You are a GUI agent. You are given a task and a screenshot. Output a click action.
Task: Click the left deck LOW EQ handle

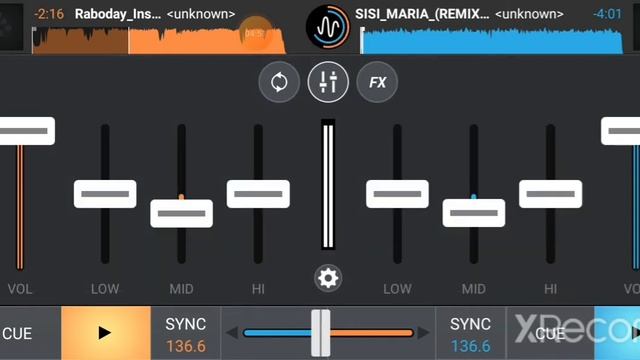coord(105,194)
